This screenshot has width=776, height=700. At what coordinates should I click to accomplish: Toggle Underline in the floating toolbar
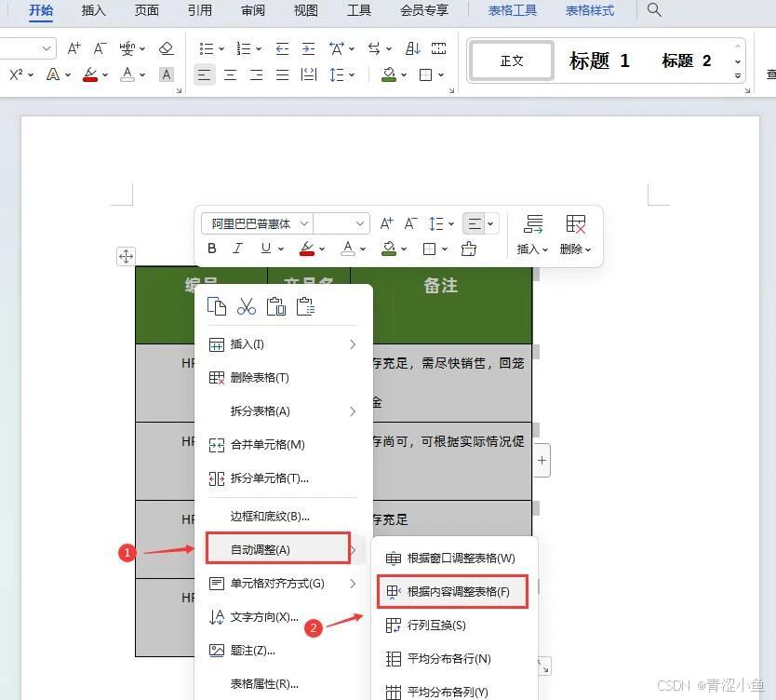[266, 249]
